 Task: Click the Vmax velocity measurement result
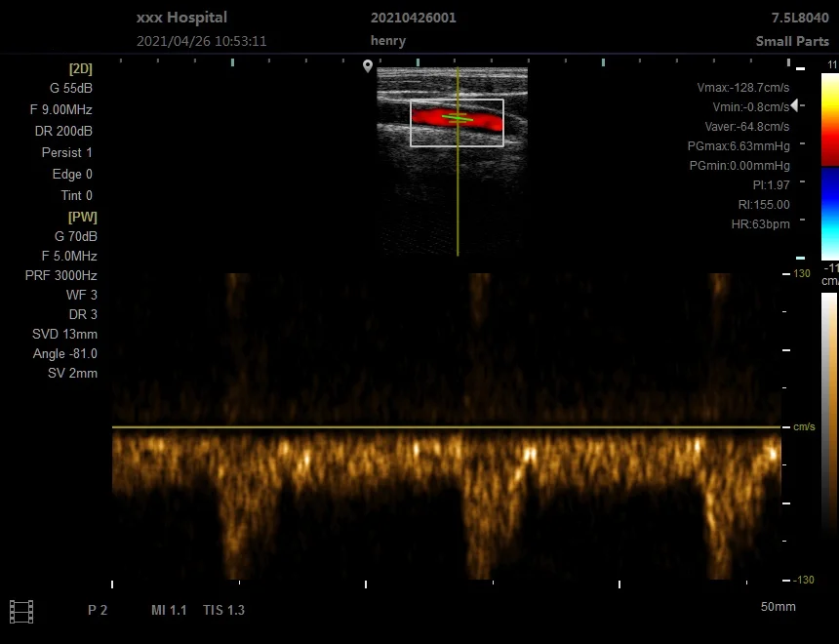(742, 88)
